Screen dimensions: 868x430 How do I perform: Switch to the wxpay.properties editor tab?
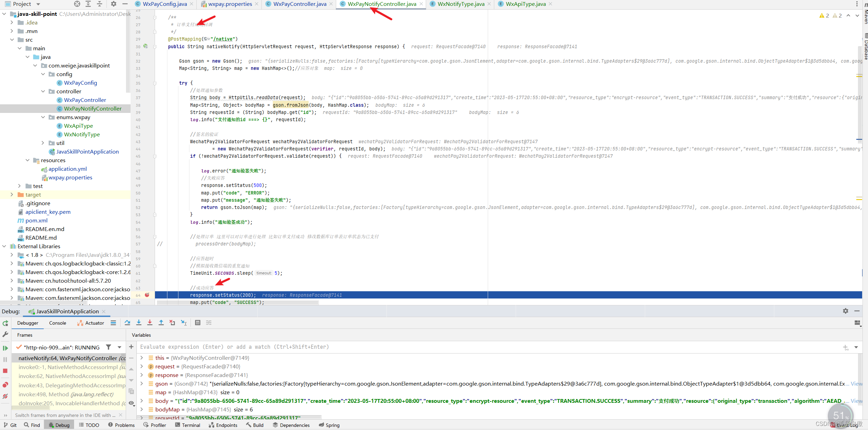click(x=230, y=4)
